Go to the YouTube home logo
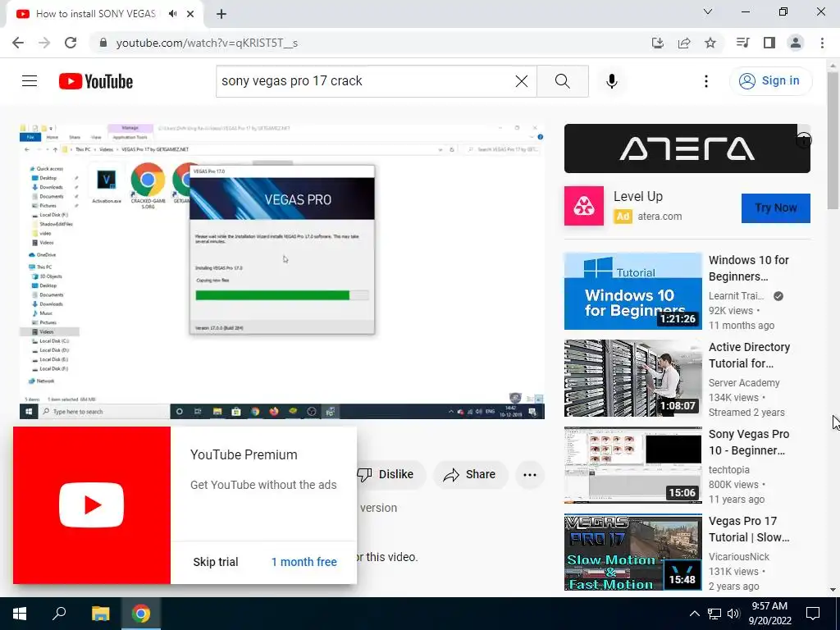 point(96,81)
